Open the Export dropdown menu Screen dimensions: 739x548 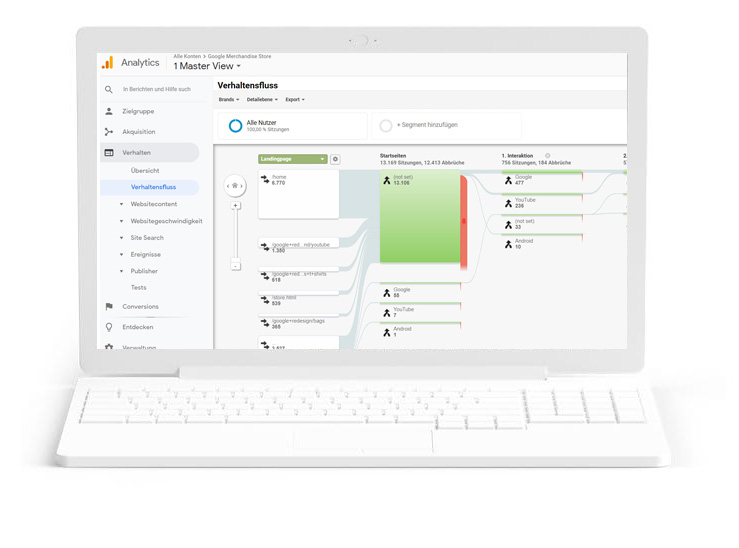coord(295,99)
